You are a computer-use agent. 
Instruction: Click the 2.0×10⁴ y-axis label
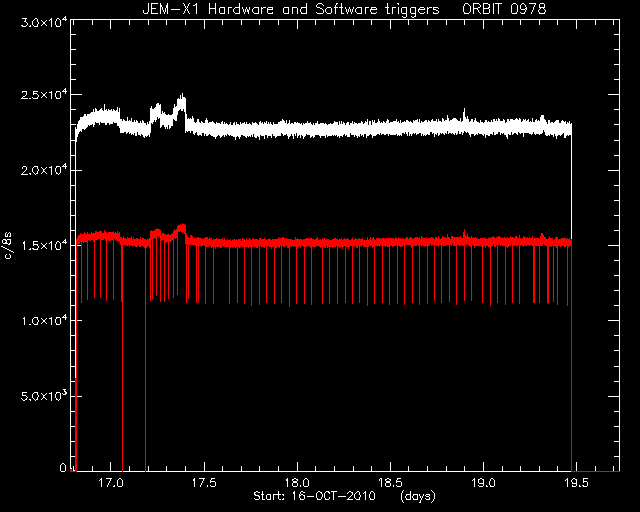point(44,170)
